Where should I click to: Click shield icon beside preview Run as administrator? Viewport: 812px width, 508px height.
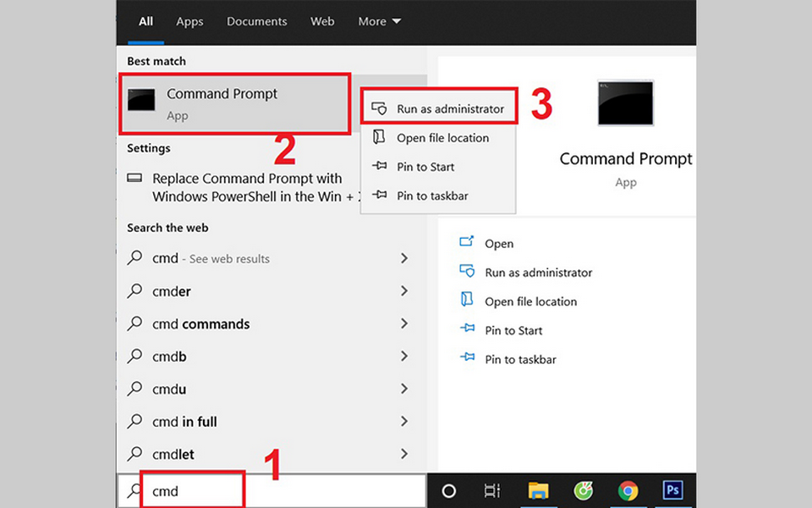pyautogui.click(x=467, y=271)
